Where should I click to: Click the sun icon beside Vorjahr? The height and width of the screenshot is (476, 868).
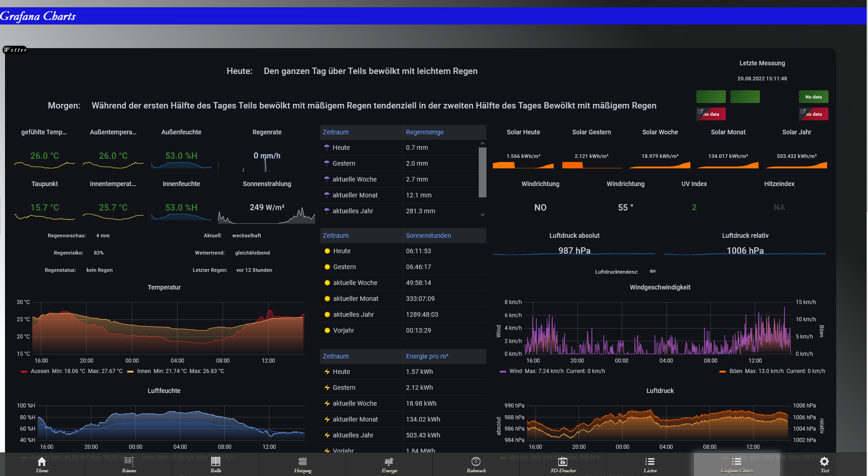tap(327, 330)
